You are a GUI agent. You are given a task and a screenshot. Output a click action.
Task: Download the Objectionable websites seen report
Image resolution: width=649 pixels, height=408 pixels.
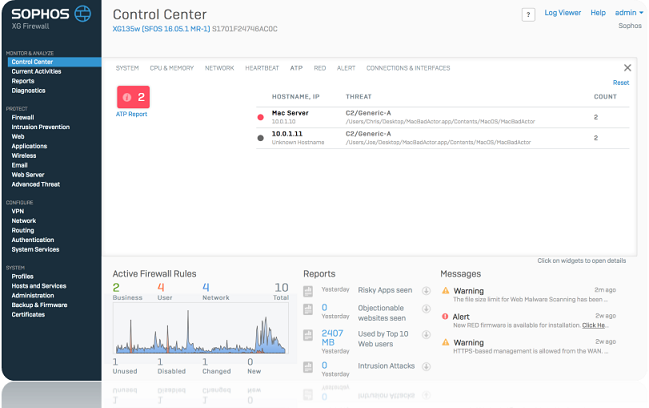click(x=426, y=309)
